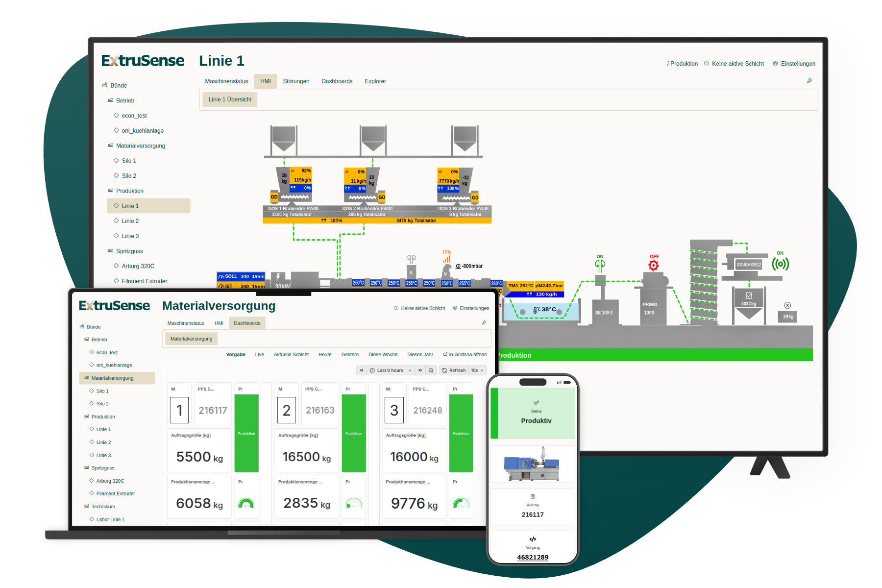Switch to Maschinenstatus tab on the TV screen
This screenshot has width=882, height=588.
coord(226,81)
